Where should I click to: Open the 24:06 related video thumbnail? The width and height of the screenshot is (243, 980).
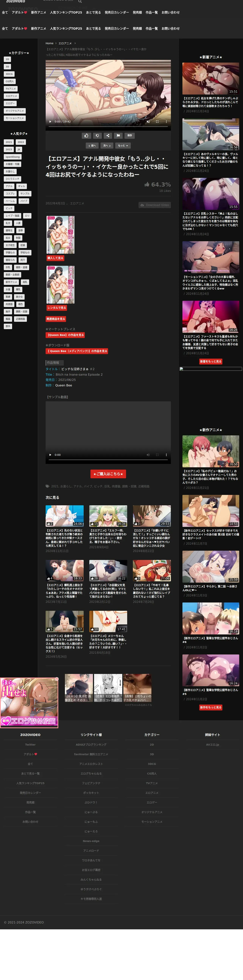click(64, 516)
